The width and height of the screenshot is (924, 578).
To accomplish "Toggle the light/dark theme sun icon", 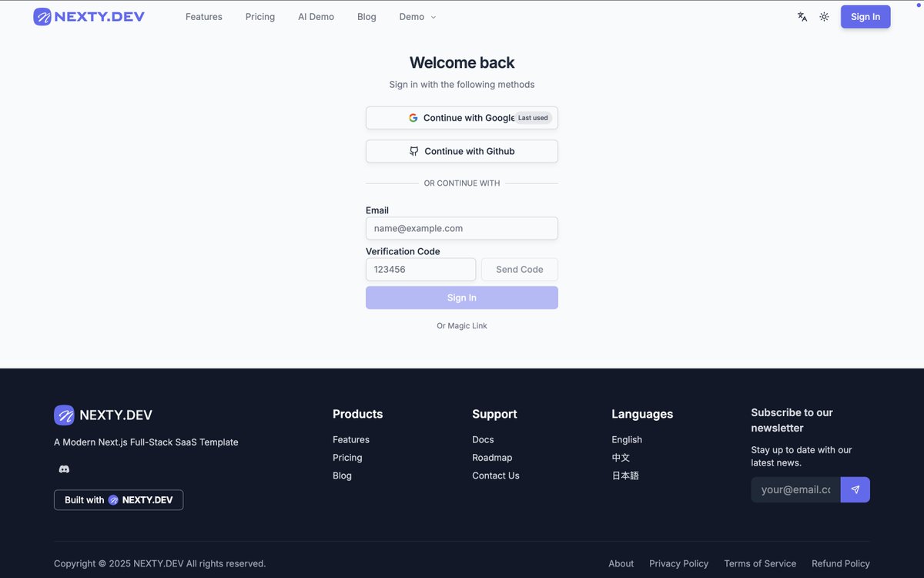I will point(824,16).
